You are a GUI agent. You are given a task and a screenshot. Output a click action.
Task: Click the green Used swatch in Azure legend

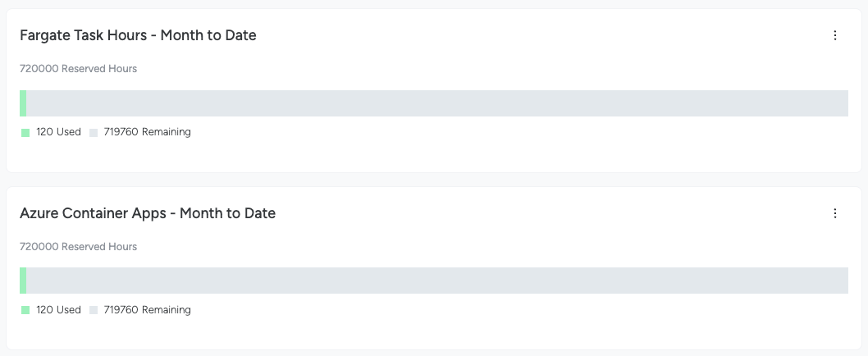tap(25, 310)
